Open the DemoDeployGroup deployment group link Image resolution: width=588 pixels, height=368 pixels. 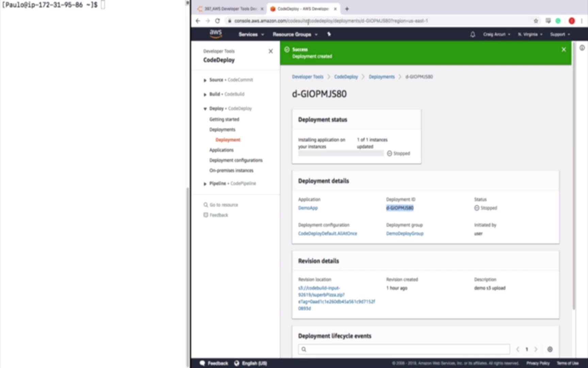[405, 233]
